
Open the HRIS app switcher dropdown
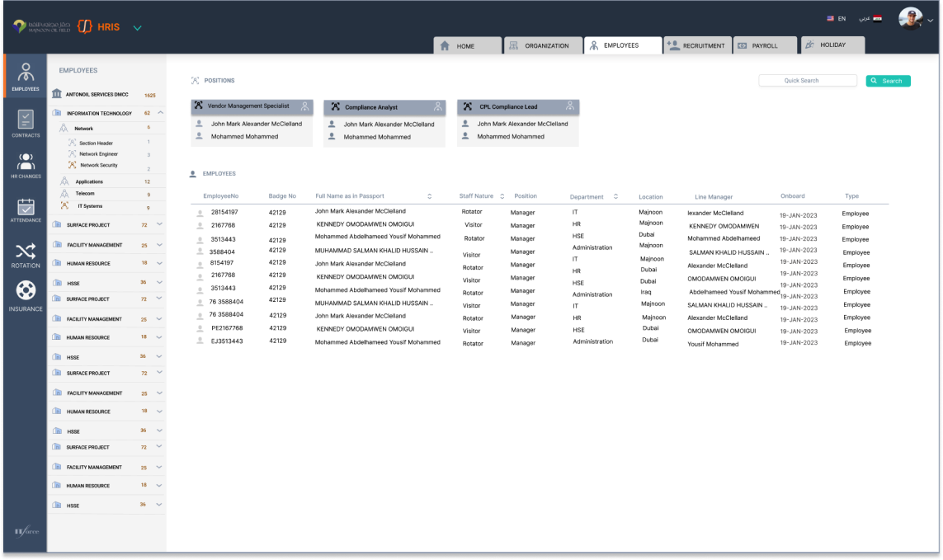tap(137, 28)
